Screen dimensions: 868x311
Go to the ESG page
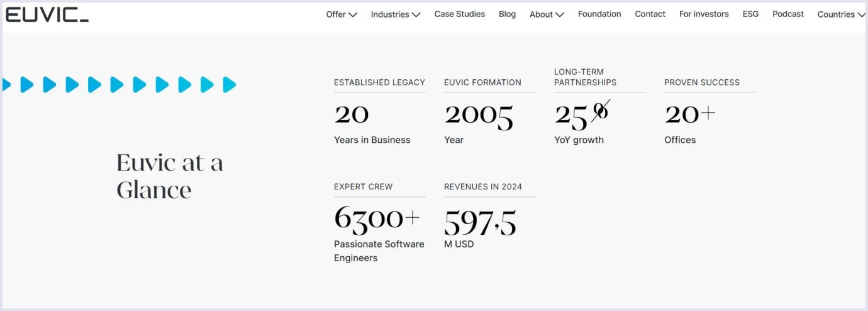pos(750,14)
